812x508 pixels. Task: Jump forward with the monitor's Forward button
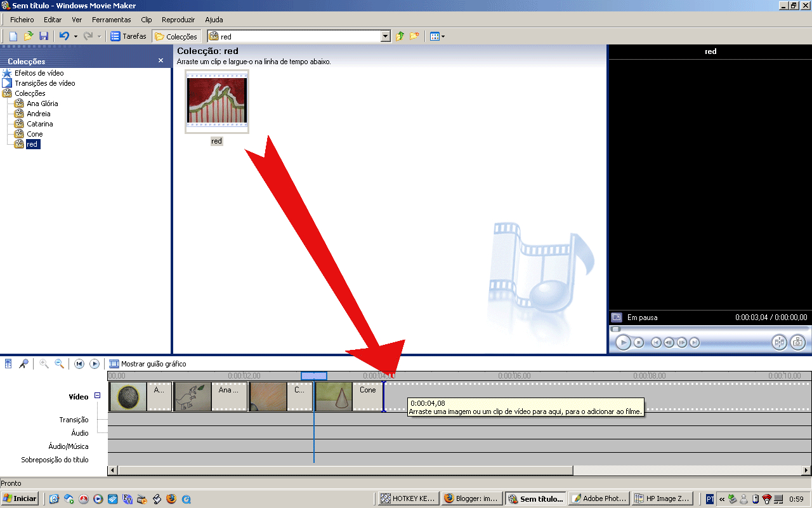695,342
